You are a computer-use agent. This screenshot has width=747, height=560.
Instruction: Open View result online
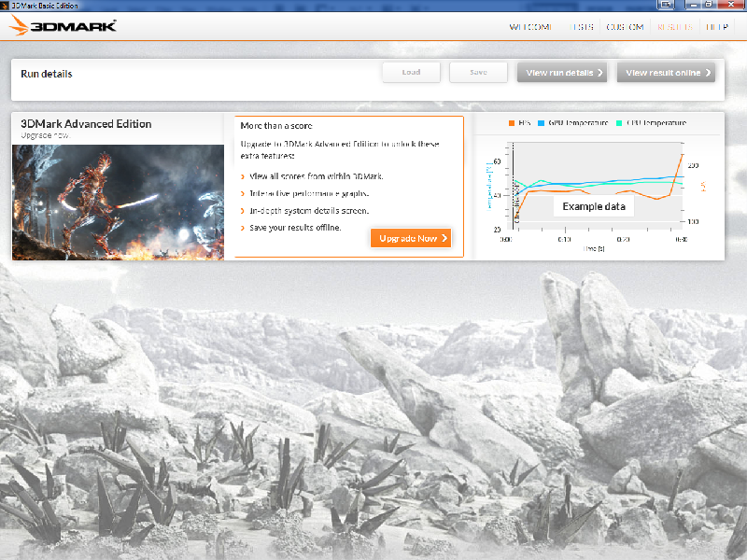click(x=666, y=73)
